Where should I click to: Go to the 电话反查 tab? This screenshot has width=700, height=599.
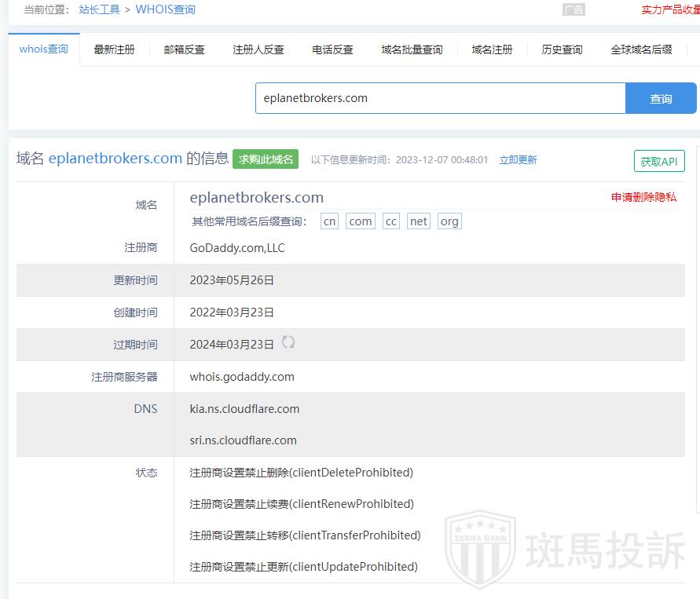[x=333, y=49]
